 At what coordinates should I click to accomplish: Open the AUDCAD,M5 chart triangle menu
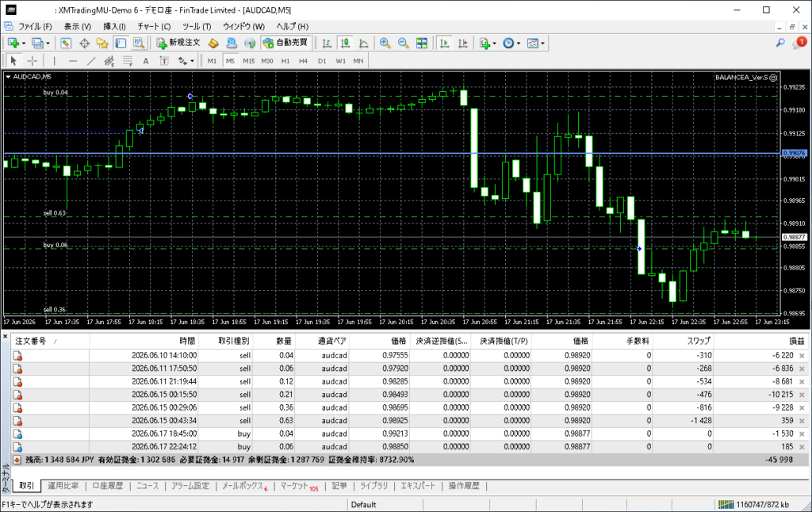pos(8,77)
